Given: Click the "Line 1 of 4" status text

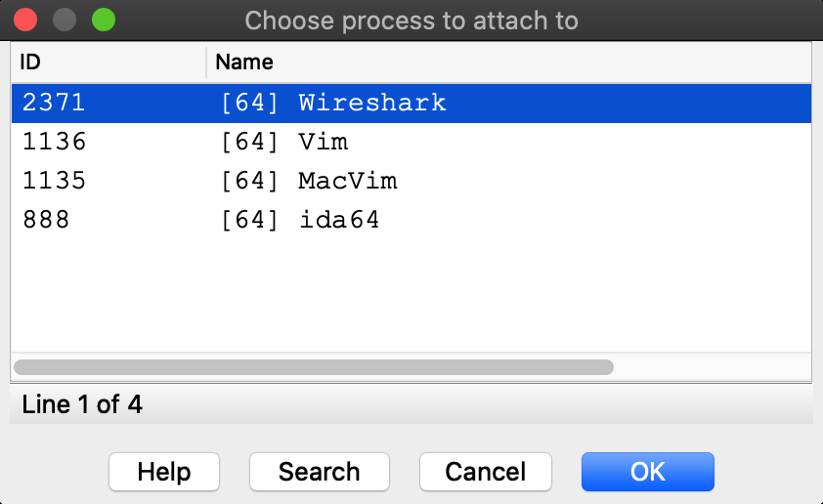Looking at the screenshot, I should pos(82,404).
